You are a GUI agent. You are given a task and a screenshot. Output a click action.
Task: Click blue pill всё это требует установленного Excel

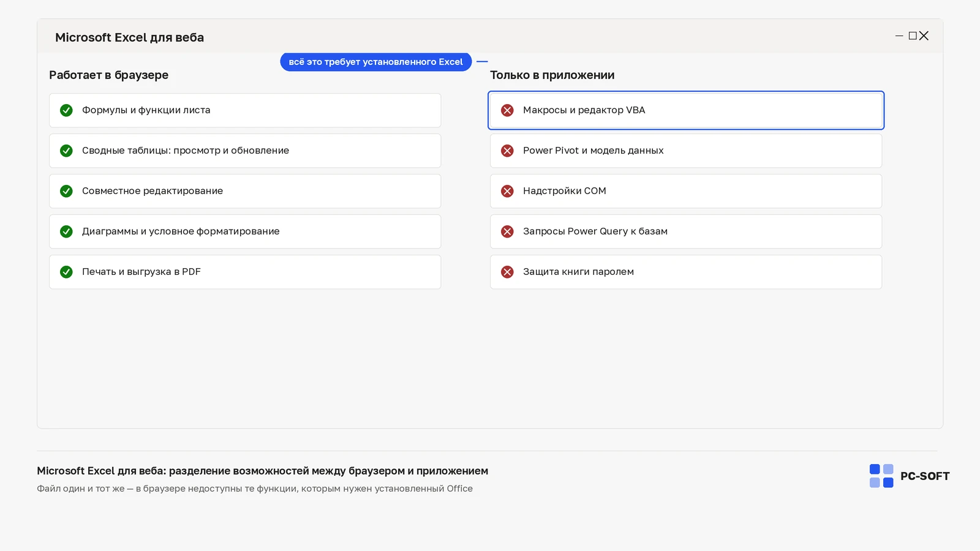point(376,62)
